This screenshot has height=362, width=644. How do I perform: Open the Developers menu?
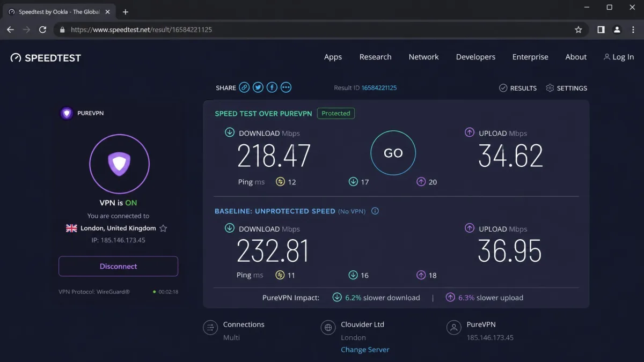[475, 57]
